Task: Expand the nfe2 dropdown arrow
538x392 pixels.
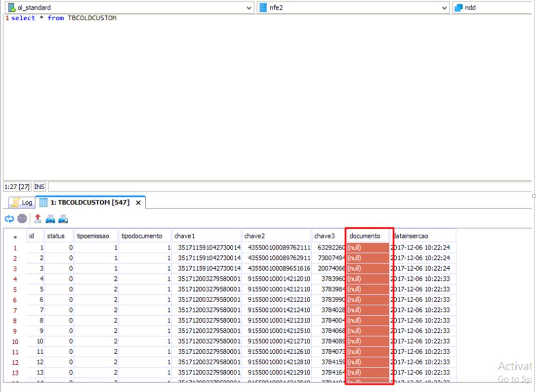Action: 444,8
